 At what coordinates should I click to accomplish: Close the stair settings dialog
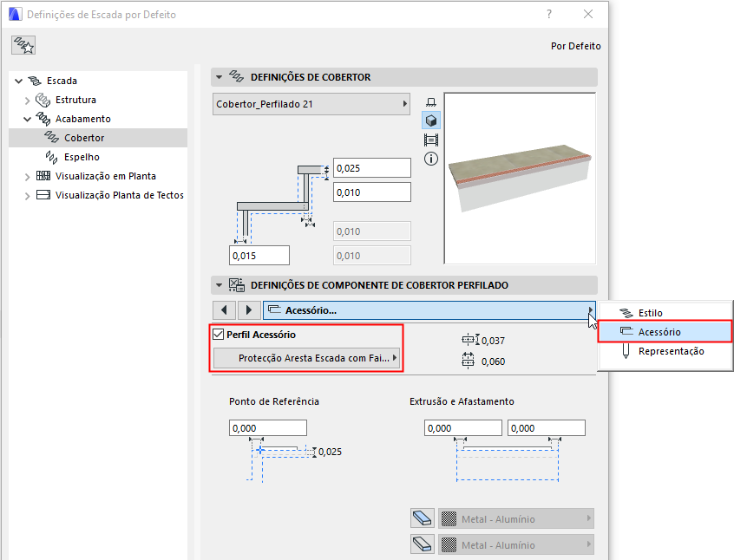[x=588, y=14]
